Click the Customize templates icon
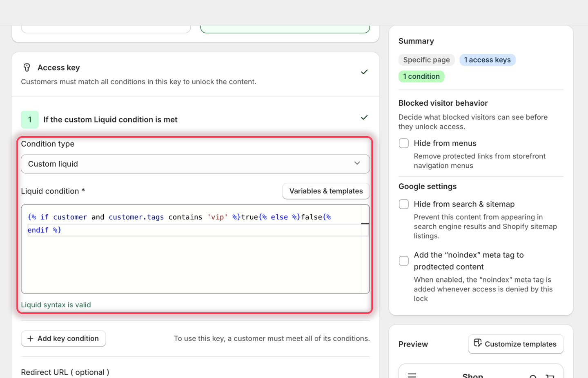 click(478, 343)
